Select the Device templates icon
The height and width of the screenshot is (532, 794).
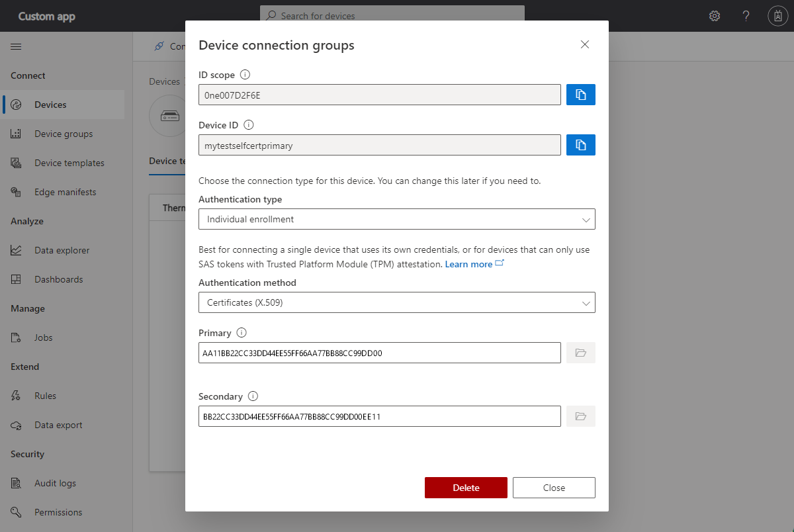pyautogui.click(x=16, y=162)
